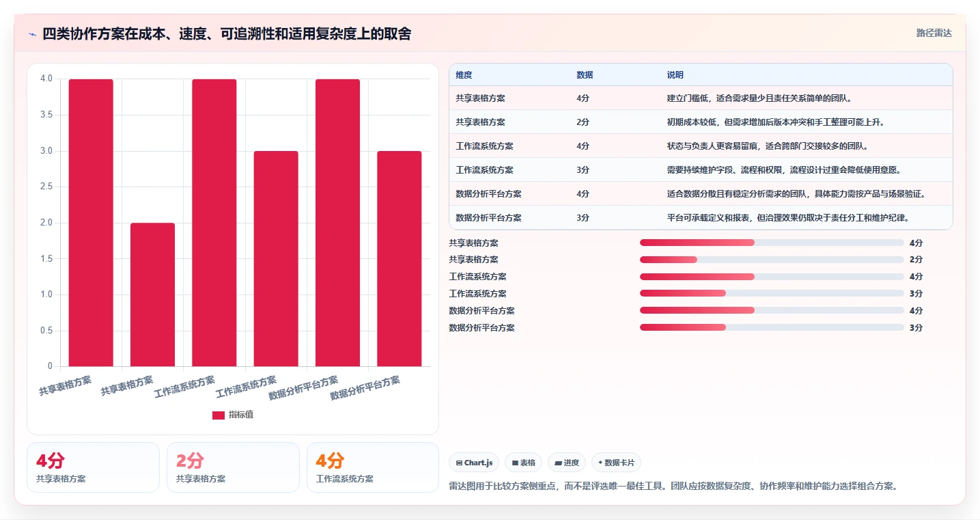The height and width of the screenshot is (520, 980).
Task: Click the 指标值 legend label
Action: [x=241, y=415]
